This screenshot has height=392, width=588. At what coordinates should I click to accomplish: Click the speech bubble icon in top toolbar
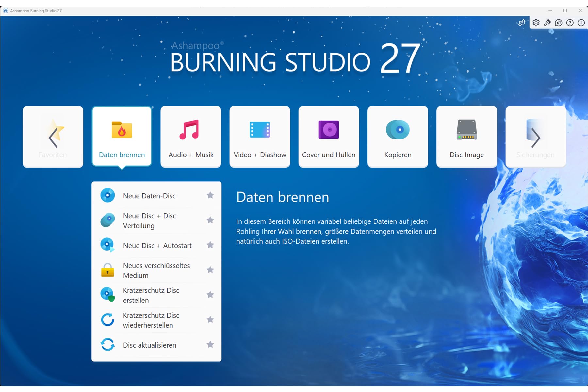(559, 23)
